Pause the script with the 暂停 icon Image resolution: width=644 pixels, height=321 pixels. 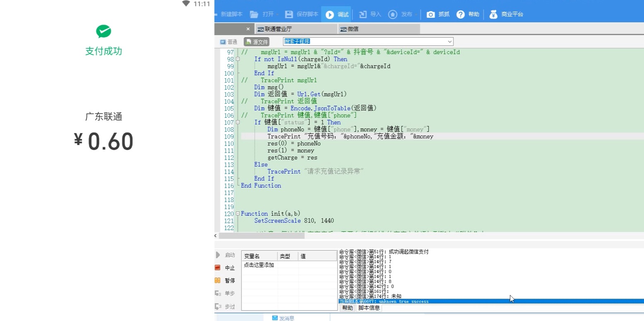(218, 280)
